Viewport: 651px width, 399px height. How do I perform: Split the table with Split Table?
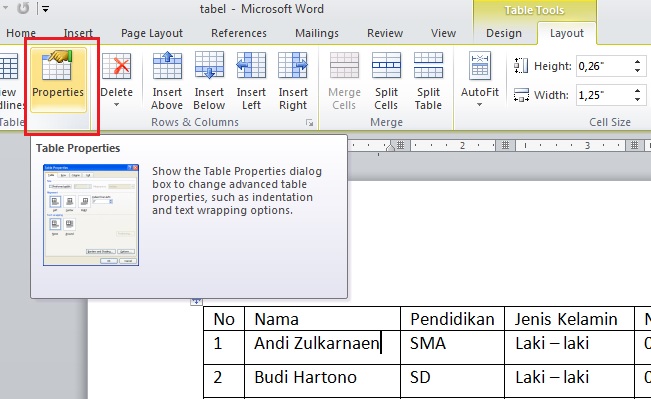[x=428, y=81]
